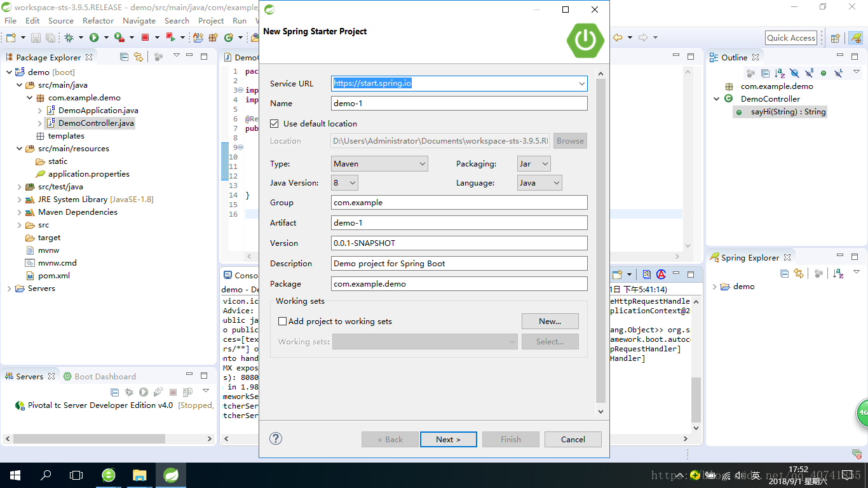Click the New wizard icon in main toolbar
The width and height of the screenshot is (868, 488).
pos(11,37)
